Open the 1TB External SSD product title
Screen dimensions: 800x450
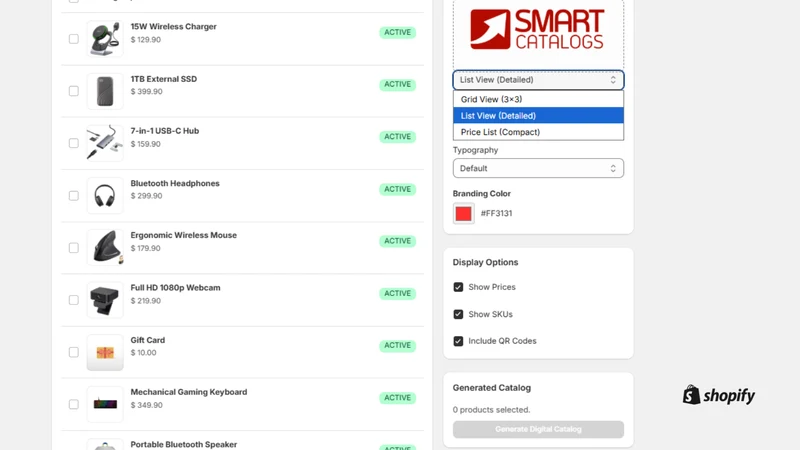click(164, 79)
